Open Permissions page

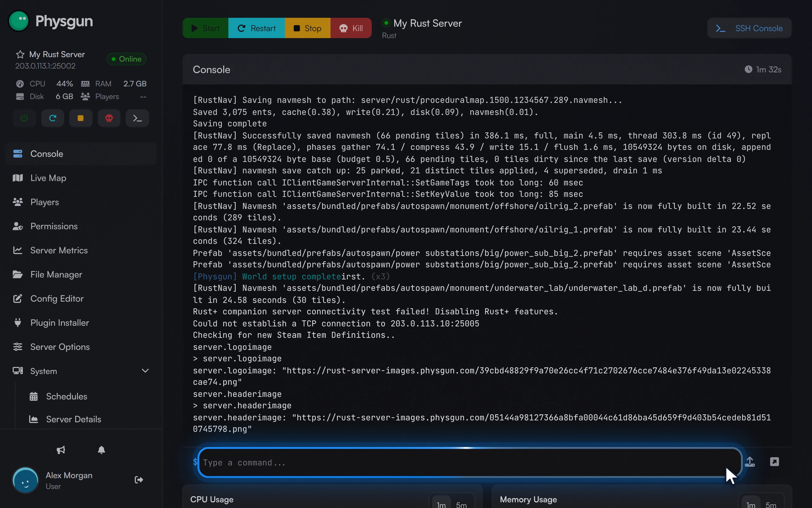point(81,226)
